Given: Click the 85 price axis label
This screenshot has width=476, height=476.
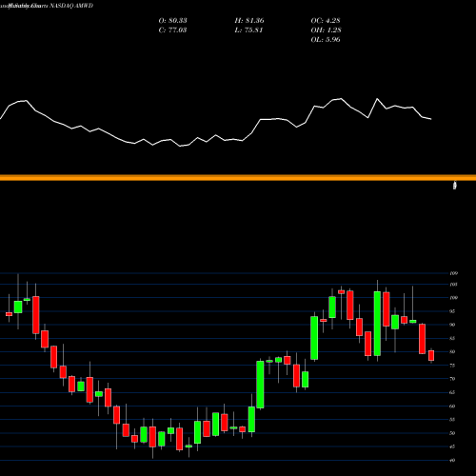Looking at the screenshot, I should (x=453, y=338).
